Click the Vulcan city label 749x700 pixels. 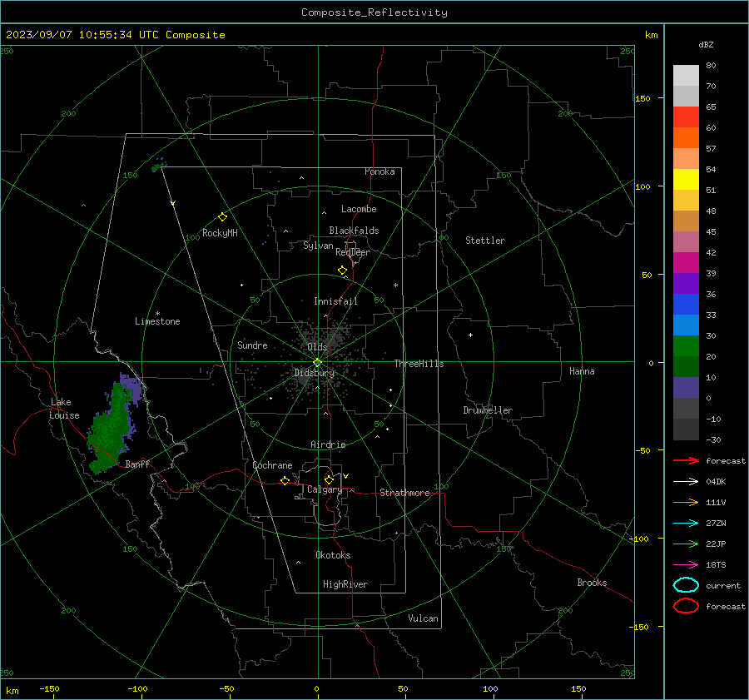423,618
